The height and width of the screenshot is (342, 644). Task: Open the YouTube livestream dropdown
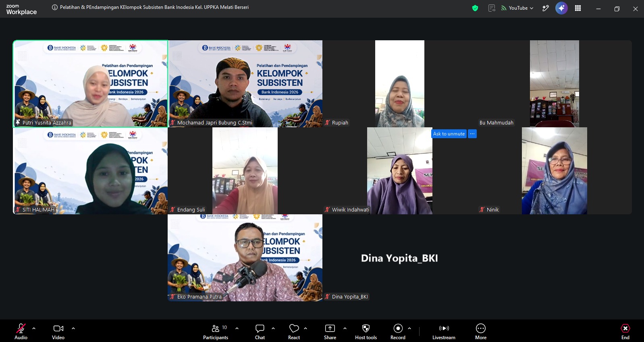[517, 8]
